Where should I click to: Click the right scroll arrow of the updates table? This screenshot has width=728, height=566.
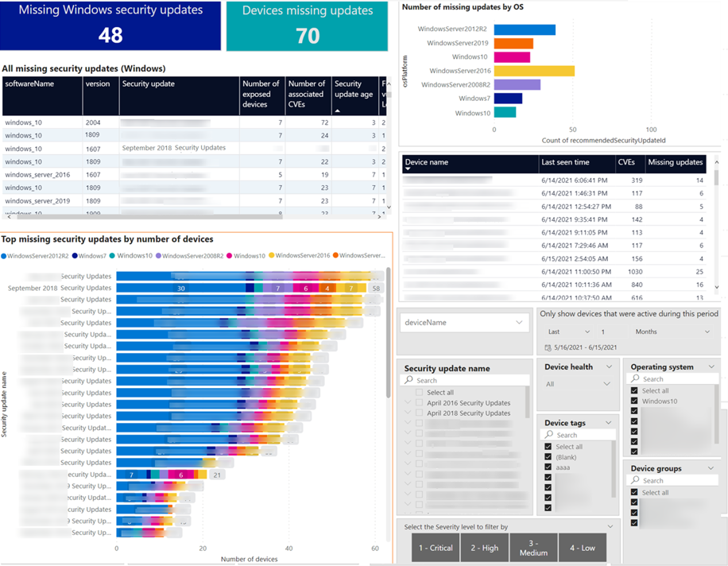(379, 216)
